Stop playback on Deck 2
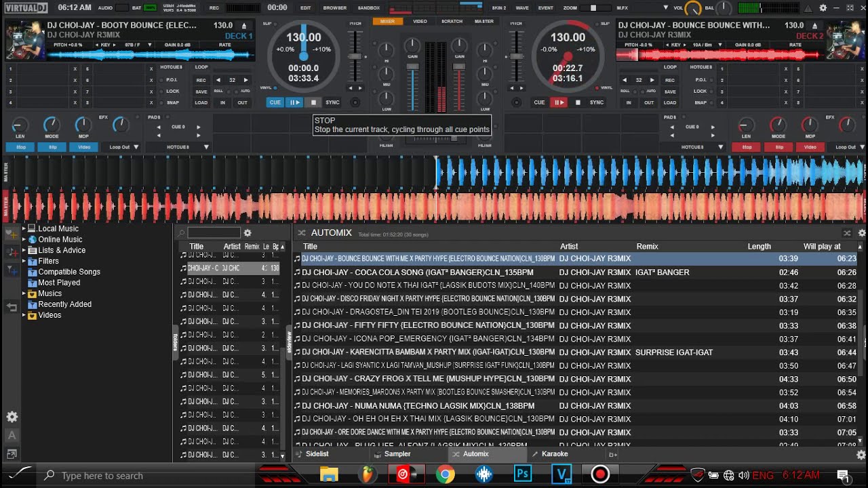 click(578, 102)
